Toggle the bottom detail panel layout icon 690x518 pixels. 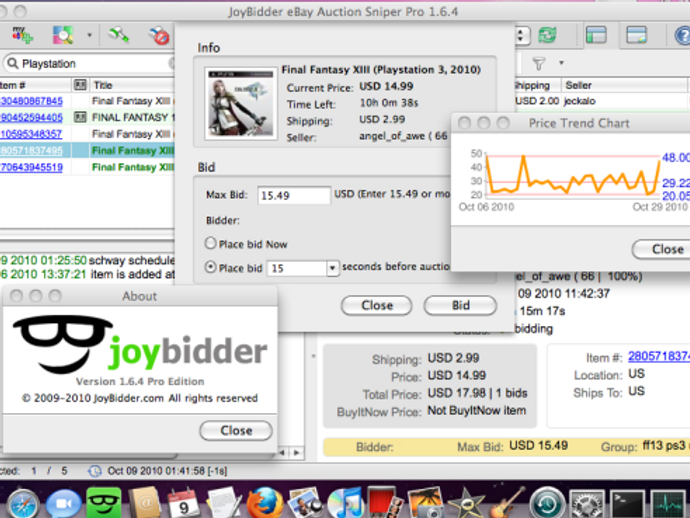click(636, 35)
